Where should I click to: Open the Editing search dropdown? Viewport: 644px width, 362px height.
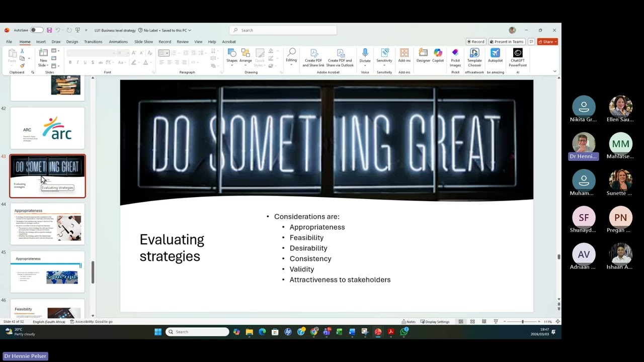pyautogui.click(x=291, y=56)
